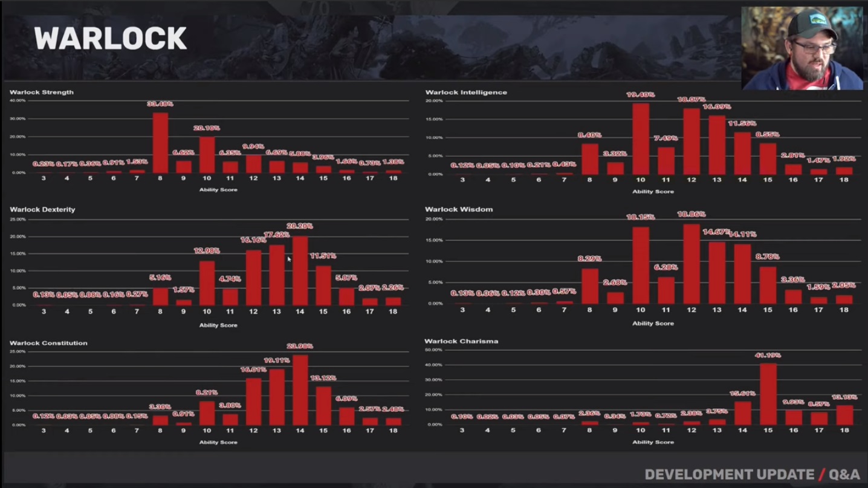Image resolution: width=868 pixels, height=488 pixels.
Task: Click the Warlock Strength chart title
Action: (x=42, y=93)
